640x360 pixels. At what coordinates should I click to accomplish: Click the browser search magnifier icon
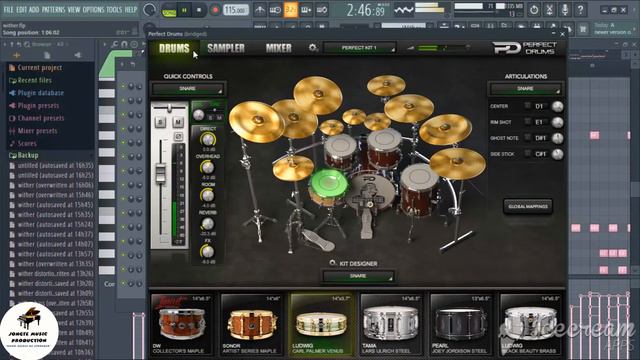pos(27,44)
